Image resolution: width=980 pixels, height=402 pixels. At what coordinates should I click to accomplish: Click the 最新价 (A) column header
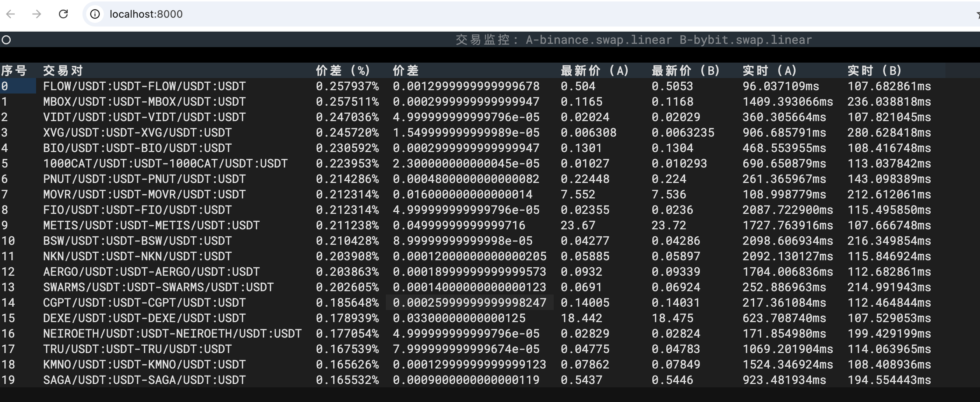594,70
